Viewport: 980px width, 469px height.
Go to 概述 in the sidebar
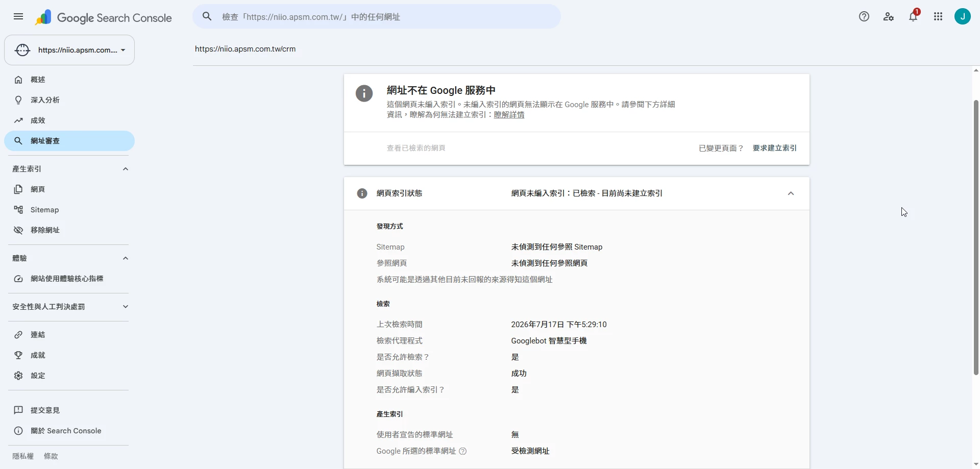coord(69,80)
